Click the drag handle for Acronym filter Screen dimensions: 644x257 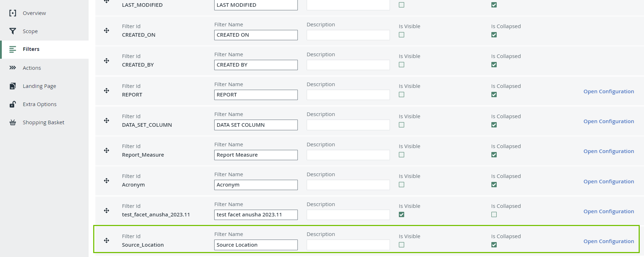click(106, 181)
